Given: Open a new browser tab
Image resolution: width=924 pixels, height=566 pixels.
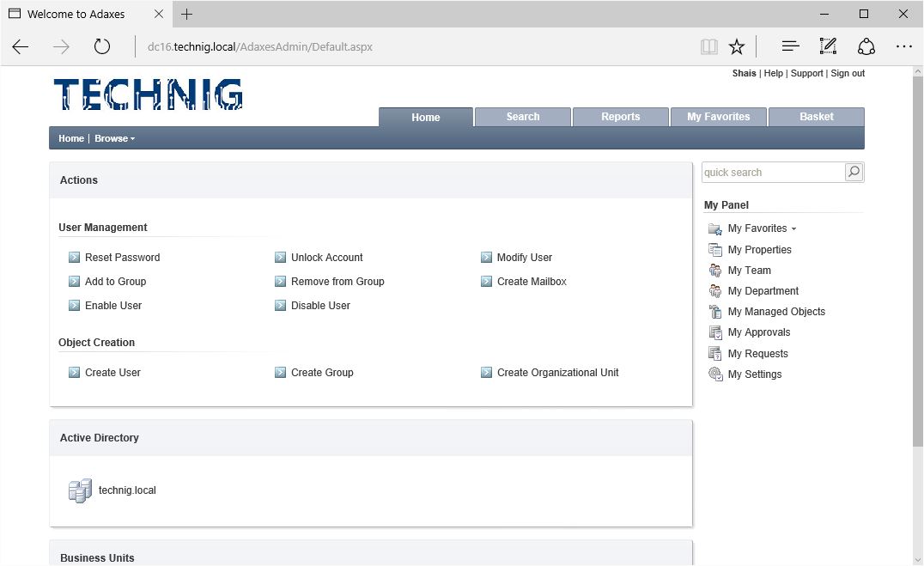Looking at the screenshot, I should tap(187, 14).
